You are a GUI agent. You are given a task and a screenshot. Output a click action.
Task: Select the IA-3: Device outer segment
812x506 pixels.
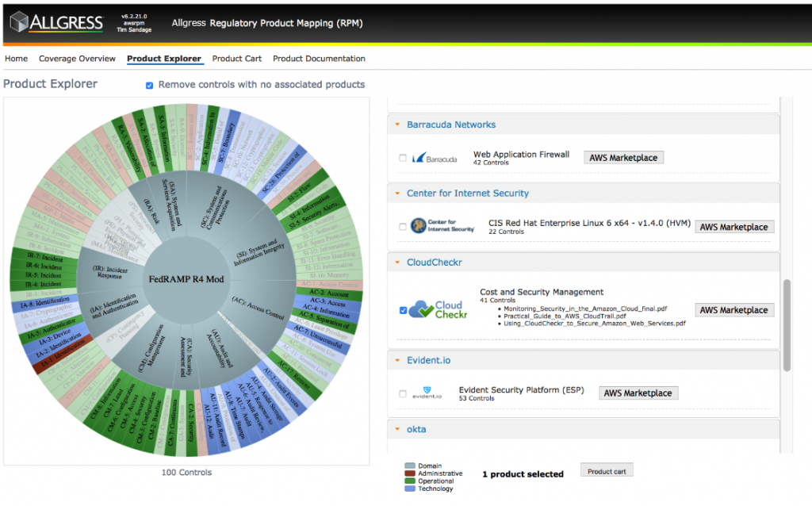(x=55, y=338)
